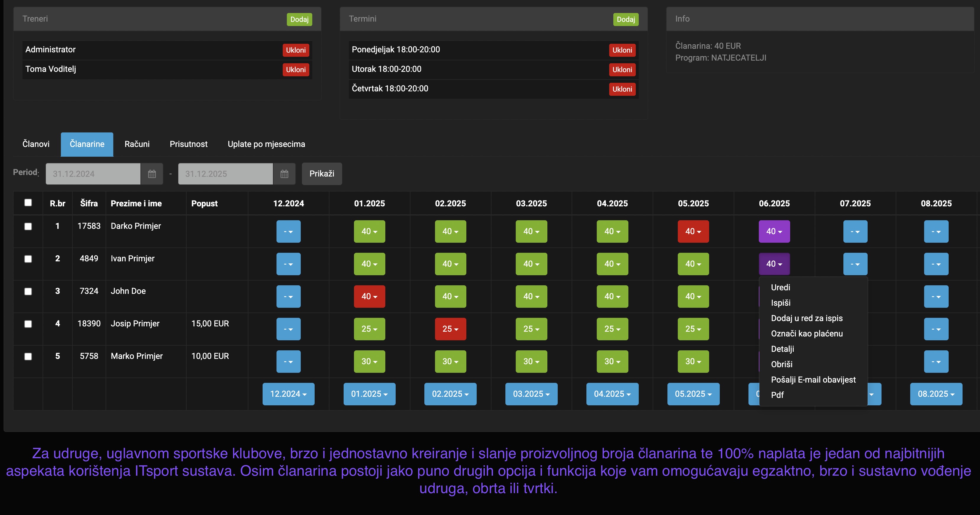Check the row for John Doe
This screenshot has width=980, height=515.
click(28, 291)
